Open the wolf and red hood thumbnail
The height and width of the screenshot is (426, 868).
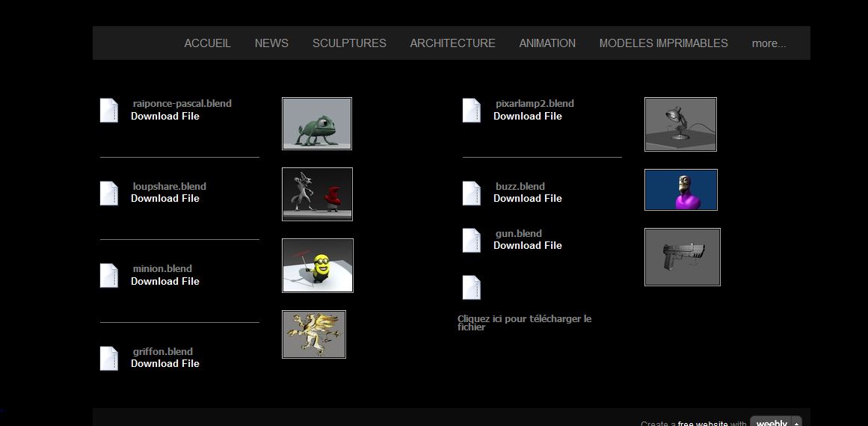click(317, 194)
